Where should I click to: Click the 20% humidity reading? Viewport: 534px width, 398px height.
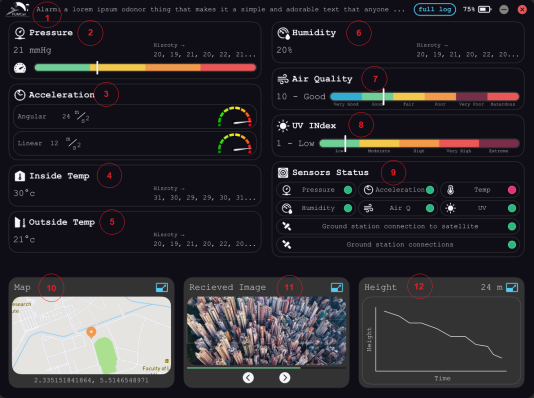[284, 50]
